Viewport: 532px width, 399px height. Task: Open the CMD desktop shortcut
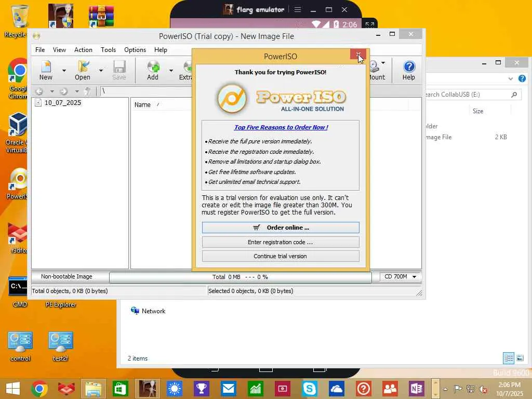19,292
